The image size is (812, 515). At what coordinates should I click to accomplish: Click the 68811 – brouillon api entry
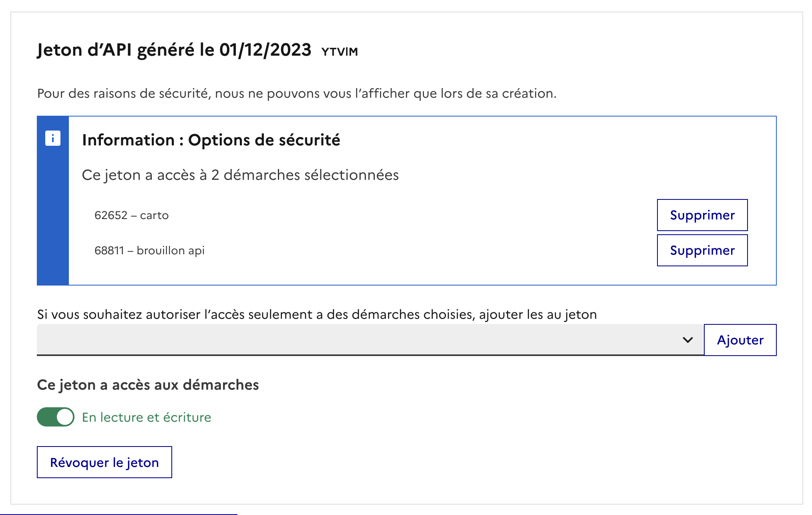coord(149,251)
